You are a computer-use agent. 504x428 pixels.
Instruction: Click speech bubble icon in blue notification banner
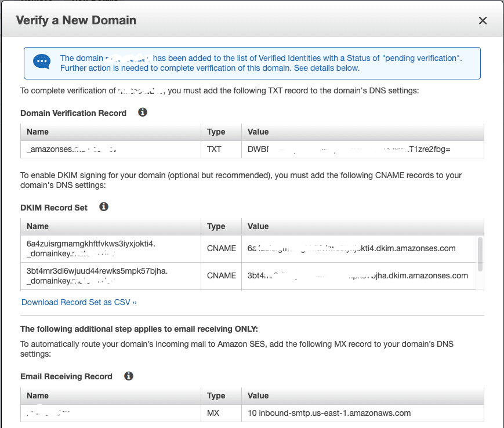[x=42, y=61]
